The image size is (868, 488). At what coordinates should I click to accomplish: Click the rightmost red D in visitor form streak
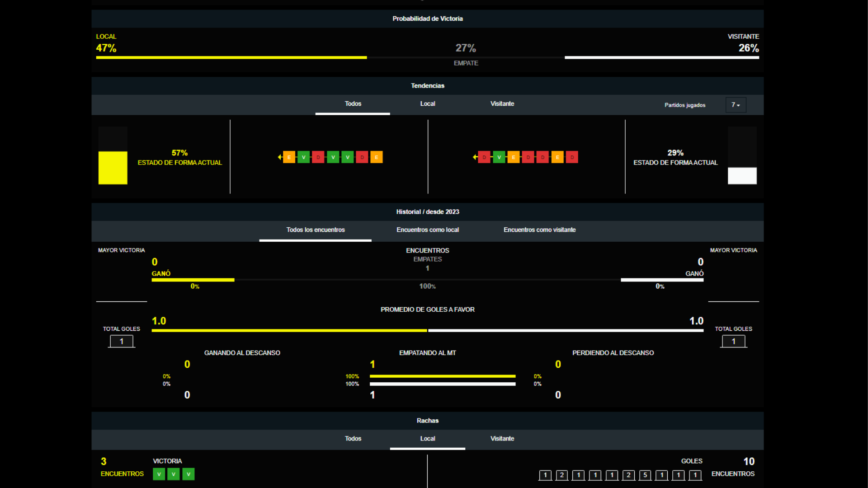(572, 157)
